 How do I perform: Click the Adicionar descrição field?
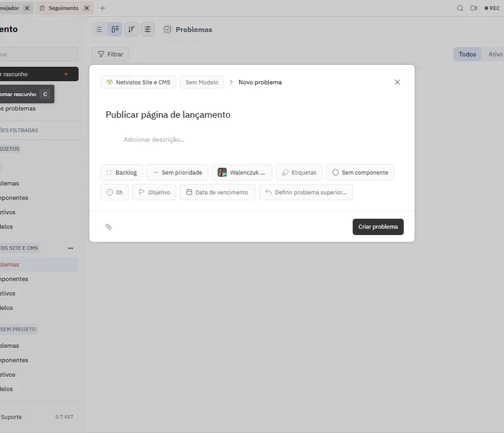point(154,140)
